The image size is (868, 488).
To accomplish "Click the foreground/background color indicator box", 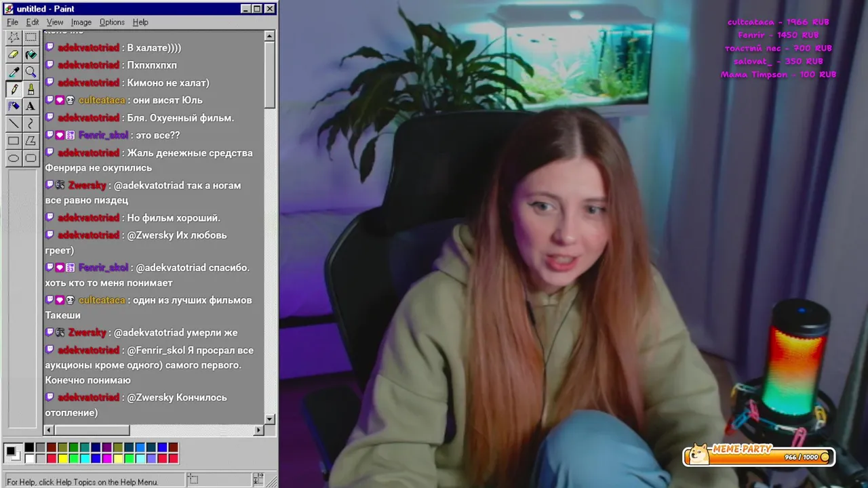I will pyautogui.click(x=14, y=453).
